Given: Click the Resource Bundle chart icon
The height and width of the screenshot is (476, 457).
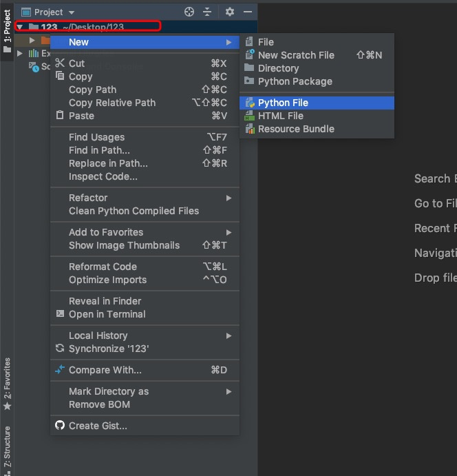Looking at the screenshot, I should coord(249,129).
